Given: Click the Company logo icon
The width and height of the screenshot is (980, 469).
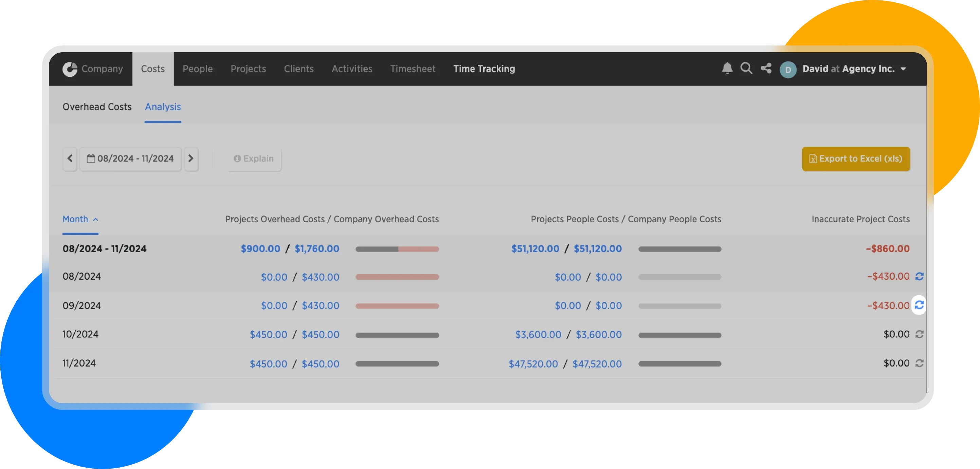Looking at the screenshot, I should [x=70, y=69].
